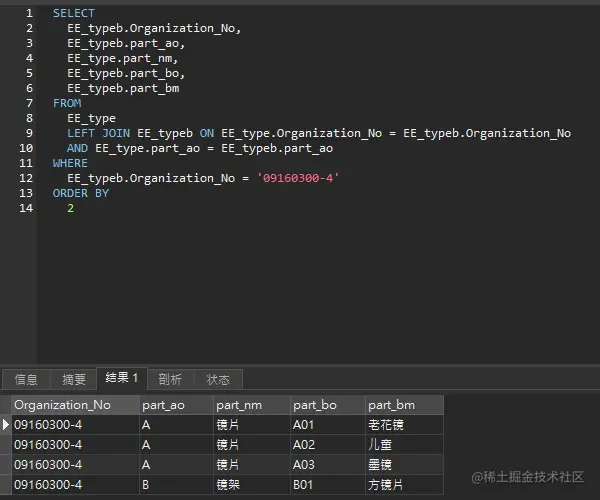Viewport: 600px width, 500px height.
Task: Select the 镜架 cell
Action: [252, 485]
